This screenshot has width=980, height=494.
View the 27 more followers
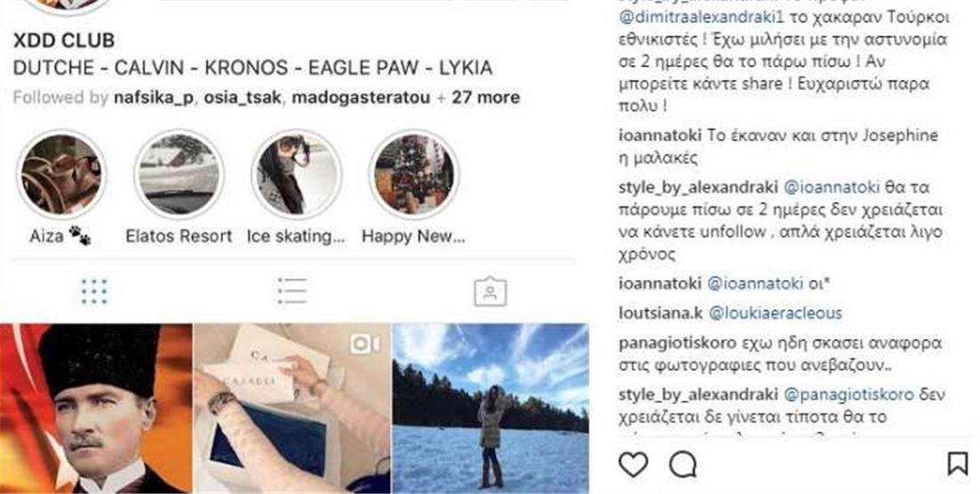(x=486, y=97)
